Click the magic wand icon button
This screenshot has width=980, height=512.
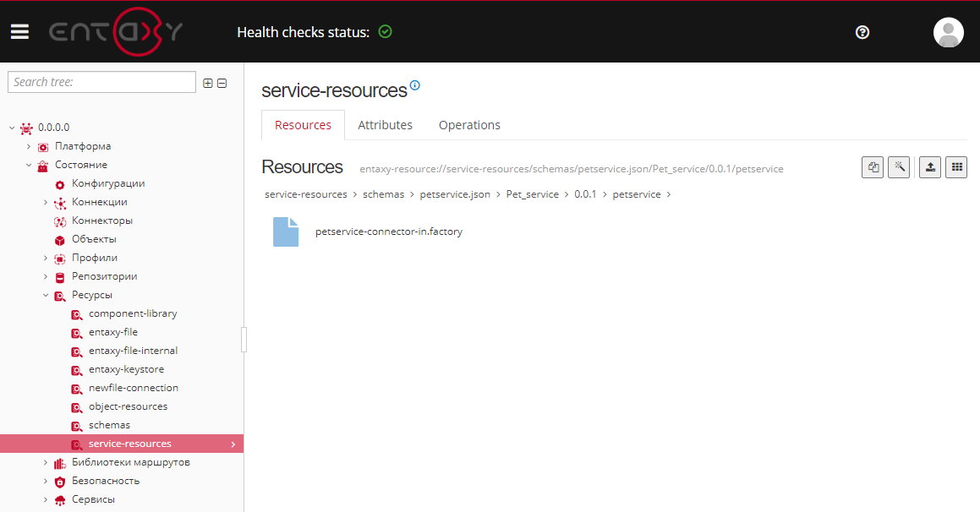pyautogui.click(x=899, y=167)
